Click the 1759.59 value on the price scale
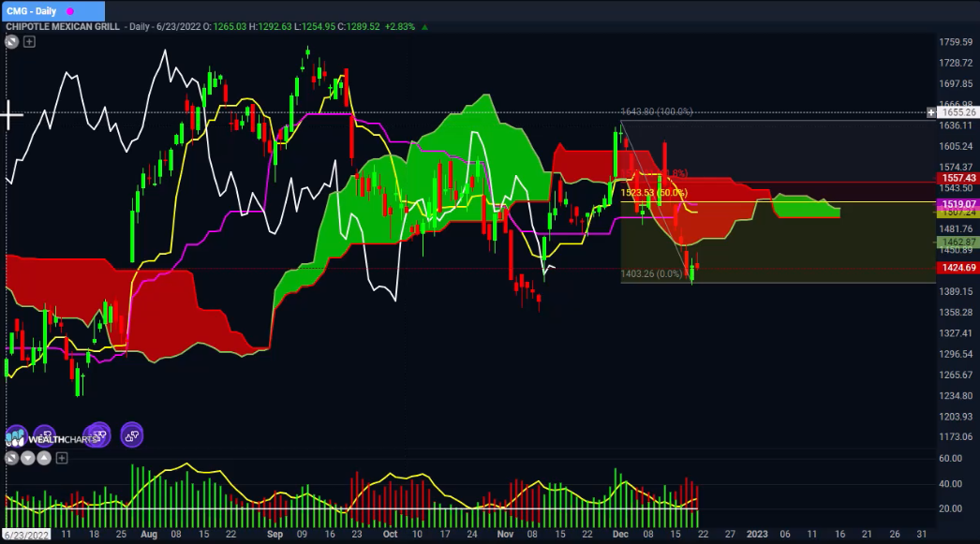980x544 pixels. point(956,42)
